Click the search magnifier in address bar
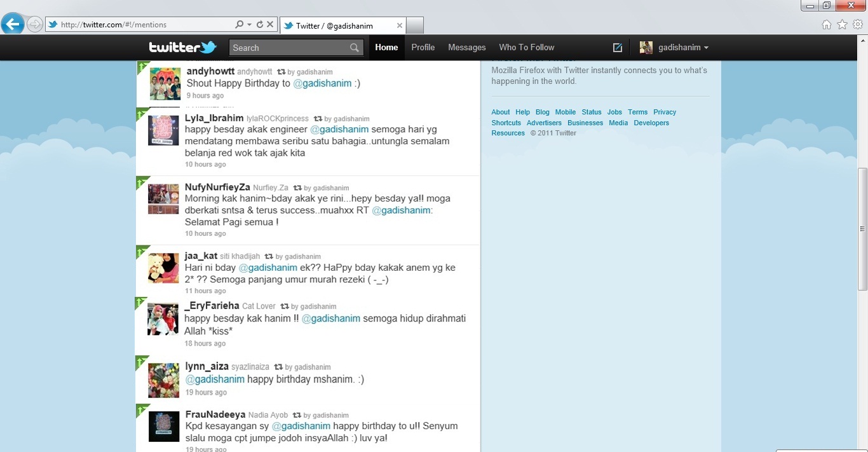868x452 pixels. (239, 25)
